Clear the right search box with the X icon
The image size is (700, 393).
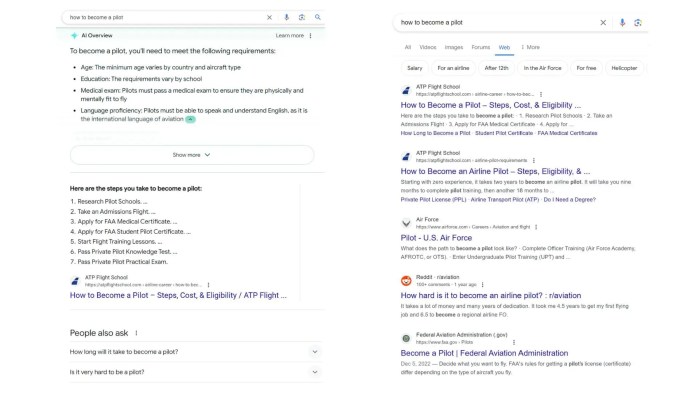(x=603, y=23)
